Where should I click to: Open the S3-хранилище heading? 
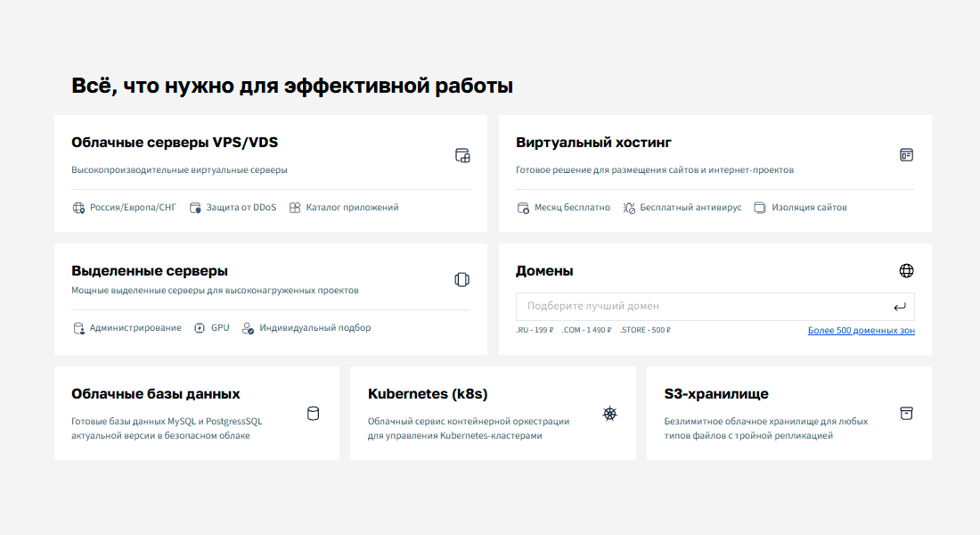(716, 394)
